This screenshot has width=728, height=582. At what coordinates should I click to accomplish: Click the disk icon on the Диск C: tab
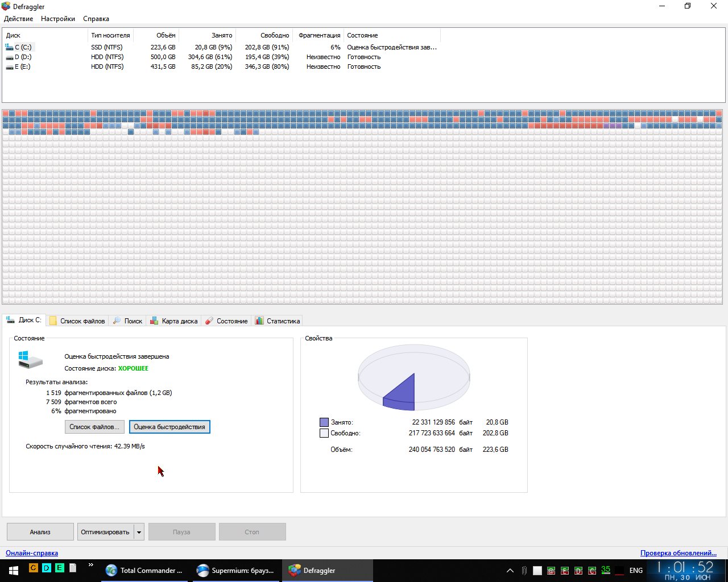point(10,320)
